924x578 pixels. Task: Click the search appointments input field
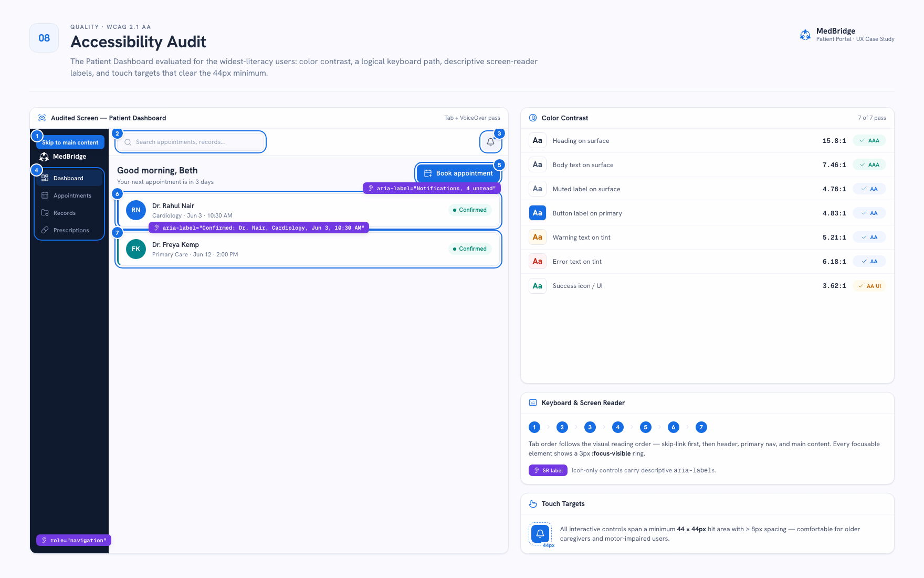pos(191,142)
